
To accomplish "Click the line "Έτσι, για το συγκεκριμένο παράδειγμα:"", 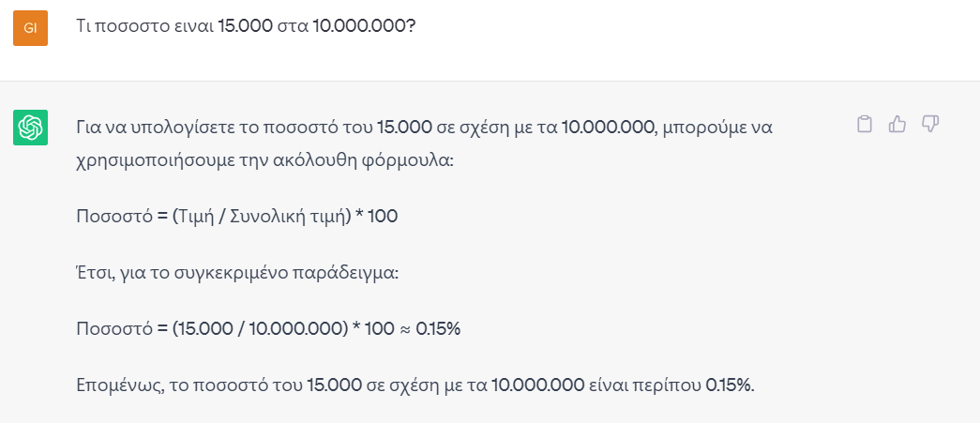I will tap(223, 275).
